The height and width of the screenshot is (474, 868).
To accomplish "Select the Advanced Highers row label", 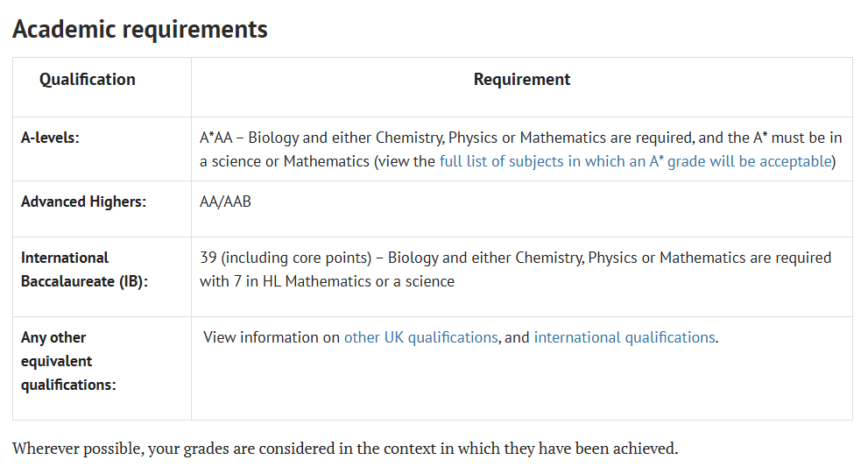I will pyautogui.click(x=83, y=202).
